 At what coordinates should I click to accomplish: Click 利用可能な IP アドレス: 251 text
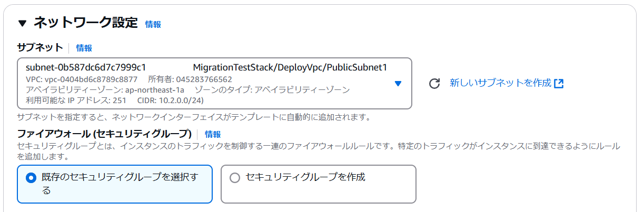pyautogui.click(x=76, y=100)
